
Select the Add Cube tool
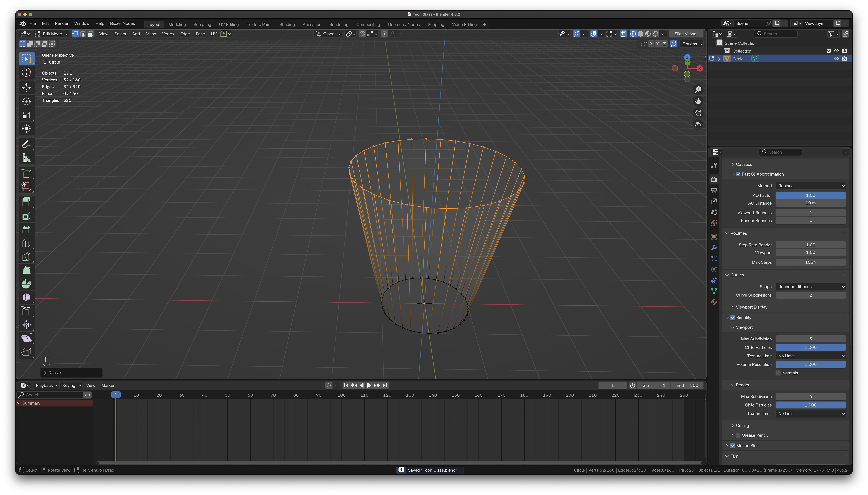click(x=27, y=173)
